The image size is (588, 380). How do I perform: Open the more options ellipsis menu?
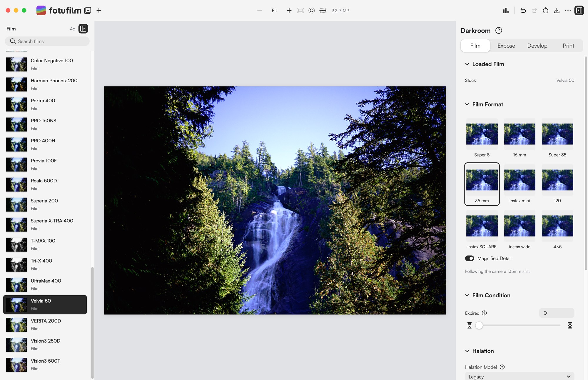(568, 10)
